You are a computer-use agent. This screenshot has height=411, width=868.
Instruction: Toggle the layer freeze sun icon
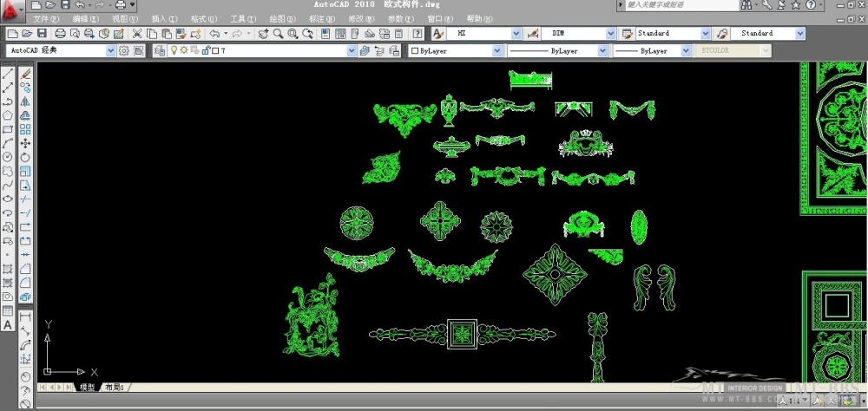tap(184, 51)
